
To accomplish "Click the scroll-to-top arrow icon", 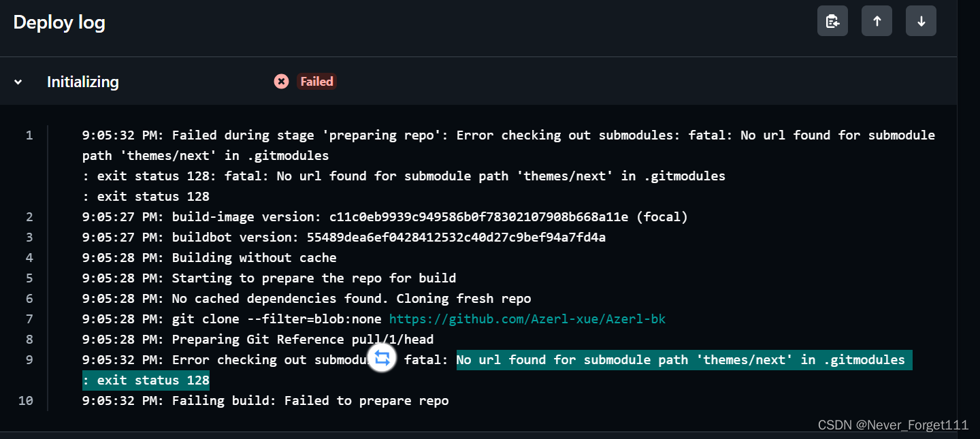I will point(877,20).
